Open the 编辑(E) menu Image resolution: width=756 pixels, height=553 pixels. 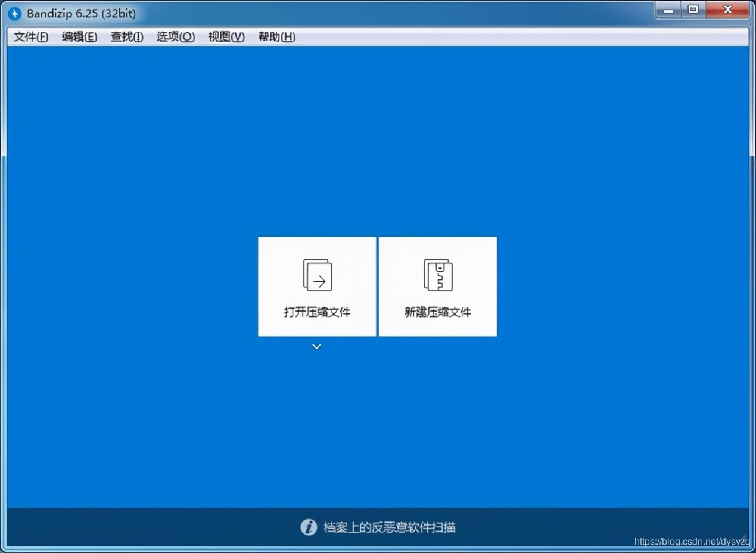coord(79,37)
